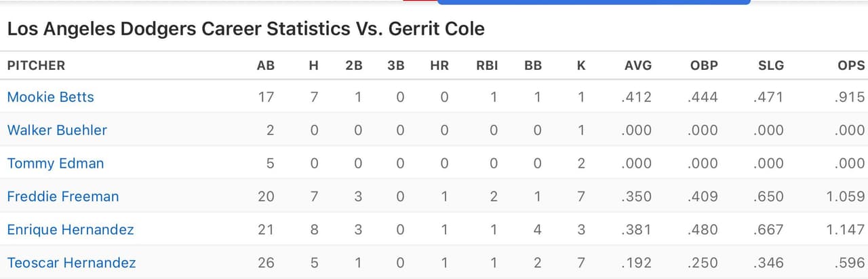This screenshot has width=868, height=279.
Task: Open Walker Buehler player page
Action: [x=57, y=130]
